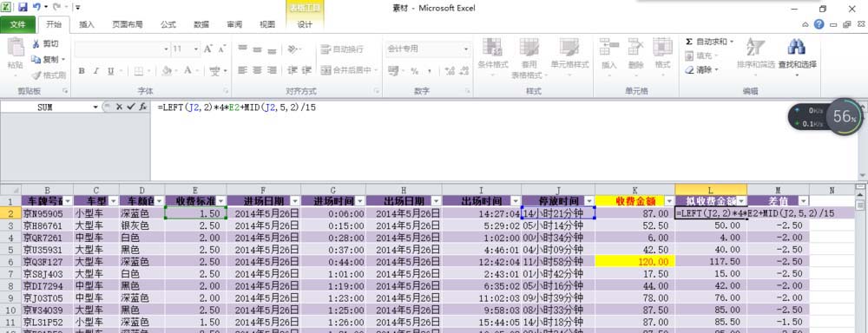Align text left
Viewport: 868px width, 333px height.
tap(242, 70)
